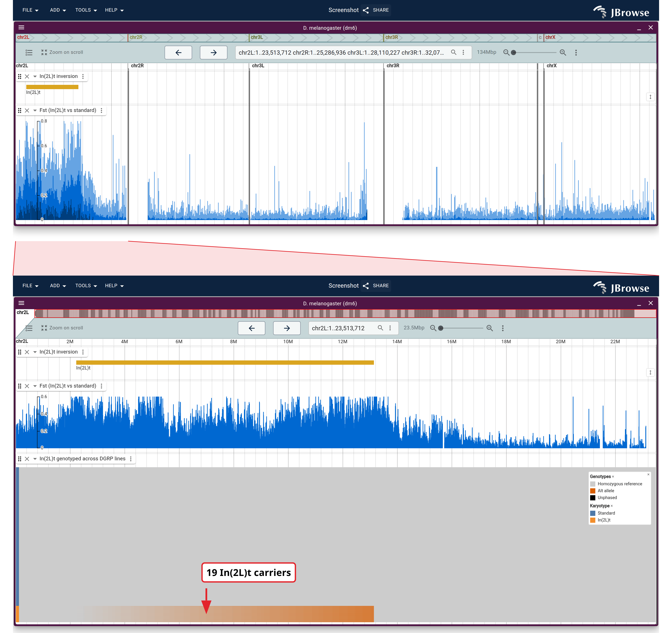Click search magnifier in bottom location box
The image size is (672, 633).
380,328
